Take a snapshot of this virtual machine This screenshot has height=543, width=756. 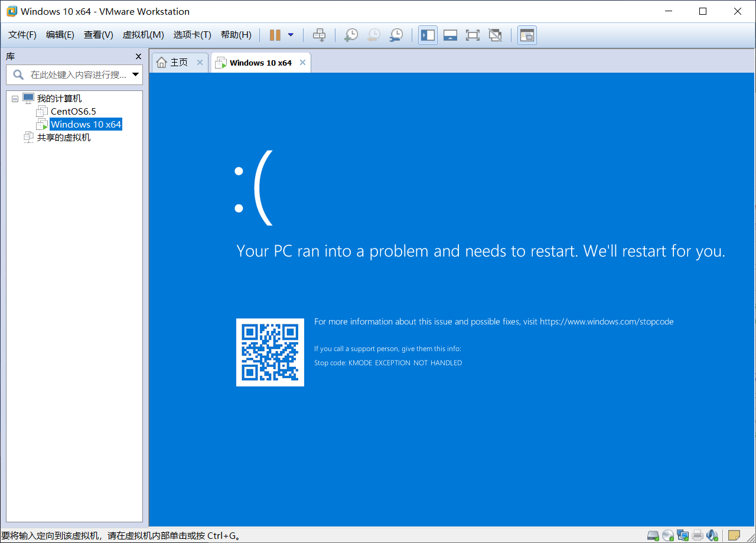[x=351, y=35]
